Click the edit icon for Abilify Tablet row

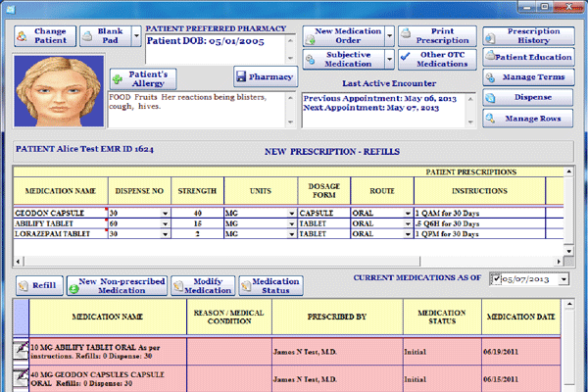(x=21, y=350)
